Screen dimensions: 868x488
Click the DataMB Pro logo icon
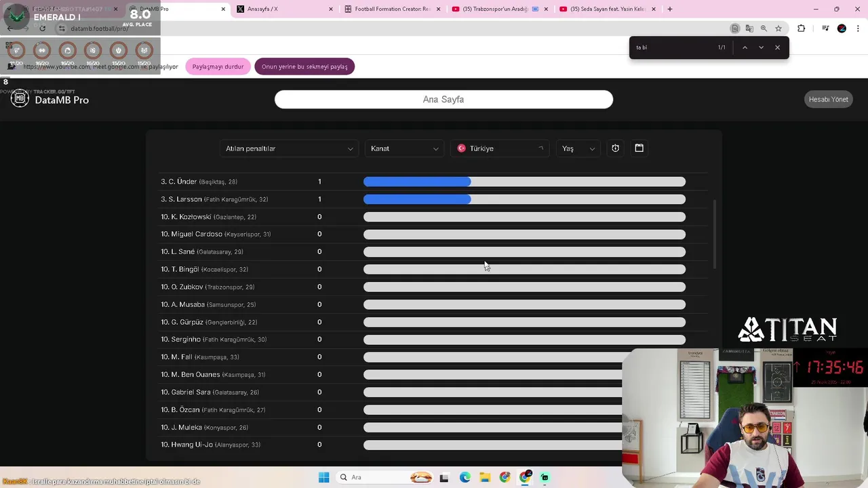(20, 99)
